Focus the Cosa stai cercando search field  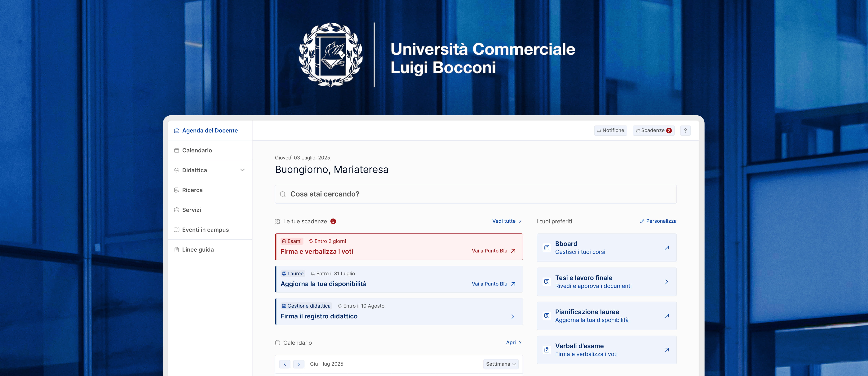[x=476, y=194]
